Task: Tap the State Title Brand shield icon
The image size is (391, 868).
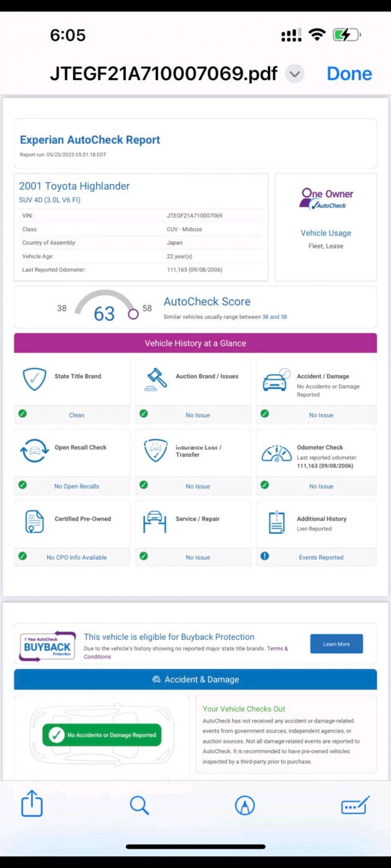Action: click(34, 379)
